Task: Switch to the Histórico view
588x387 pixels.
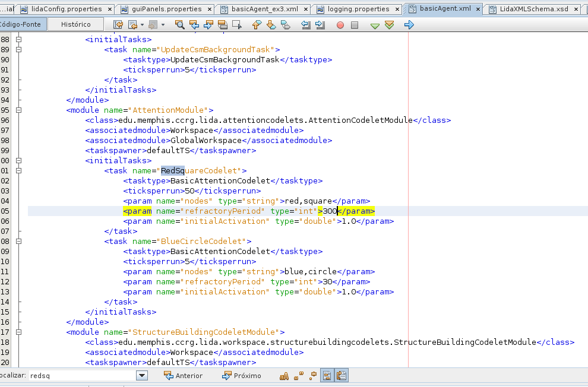Action: [x=76, y=24]
